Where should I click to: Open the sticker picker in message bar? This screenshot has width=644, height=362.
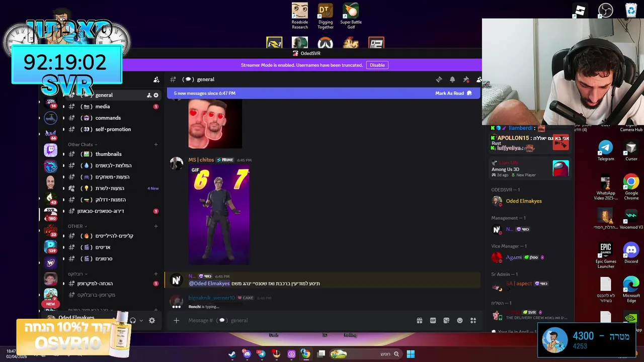(x=446, y=320)
